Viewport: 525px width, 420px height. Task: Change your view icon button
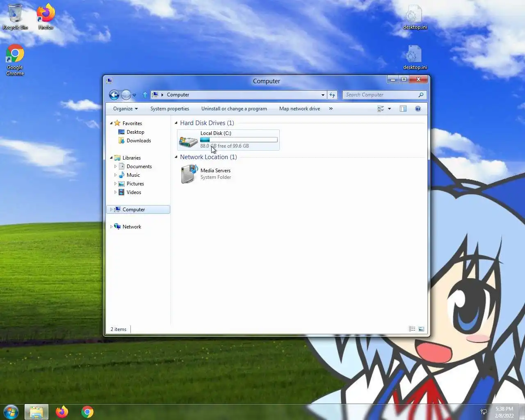381,109
